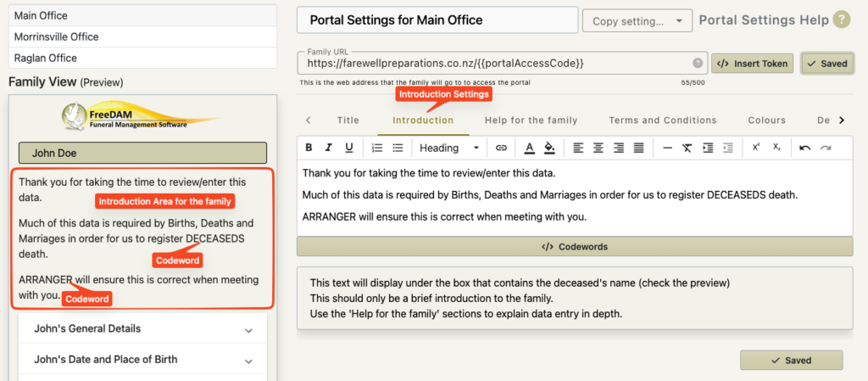Redo the last edit
Screen dimensions: 868x381
(x=826, y=148)
